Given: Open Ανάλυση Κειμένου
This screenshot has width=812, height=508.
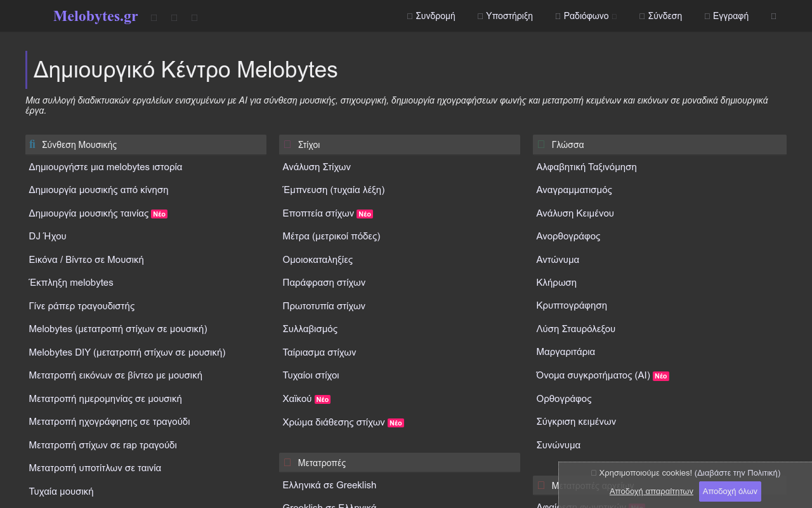Looking at the screenshot, I should point(575,213).
